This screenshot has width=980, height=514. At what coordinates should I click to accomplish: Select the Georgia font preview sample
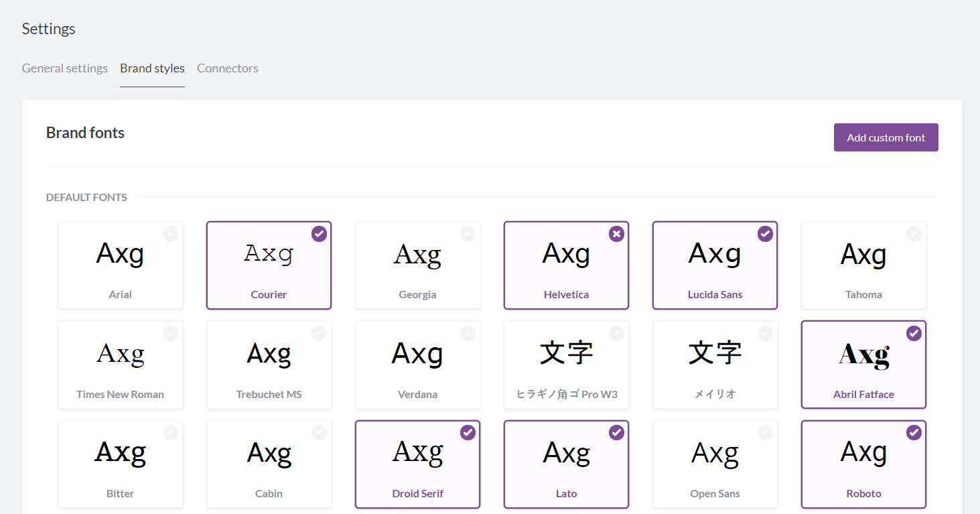[418, 255]
